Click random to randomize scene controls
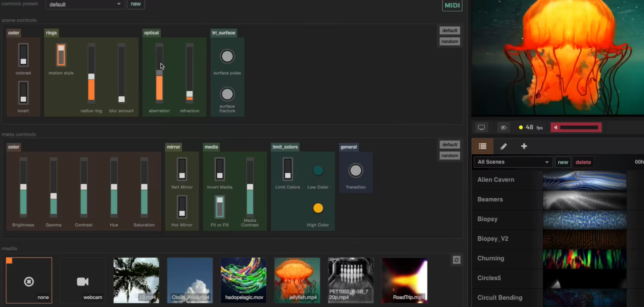Screen dimensions: 644x307 coord(450,41)
